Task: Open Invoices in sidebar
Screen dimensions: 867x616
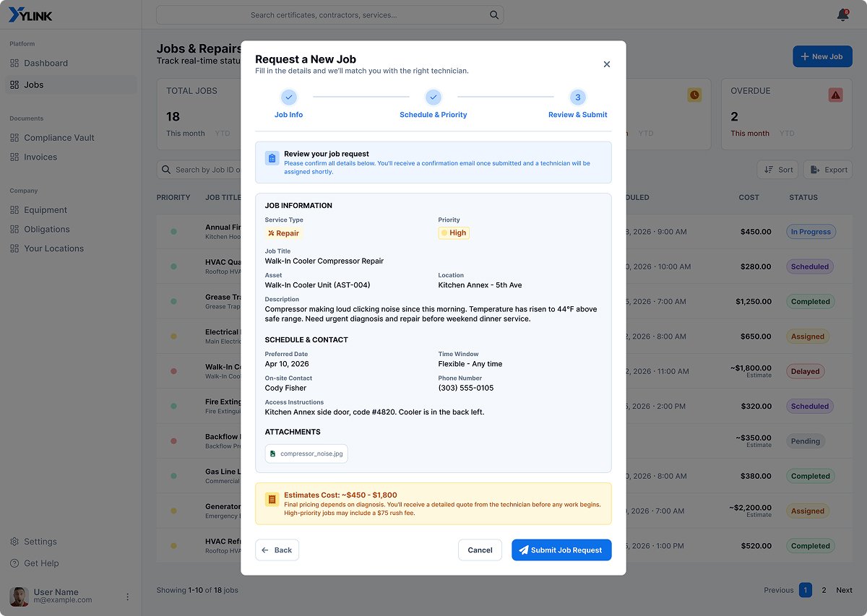Action: coord(71,157)
